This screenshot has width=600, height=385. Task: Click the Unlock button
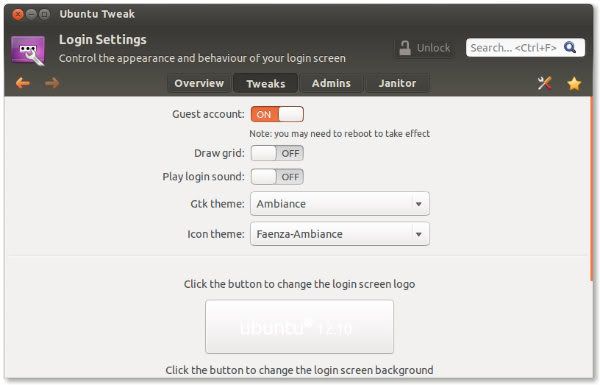point(425,48)
